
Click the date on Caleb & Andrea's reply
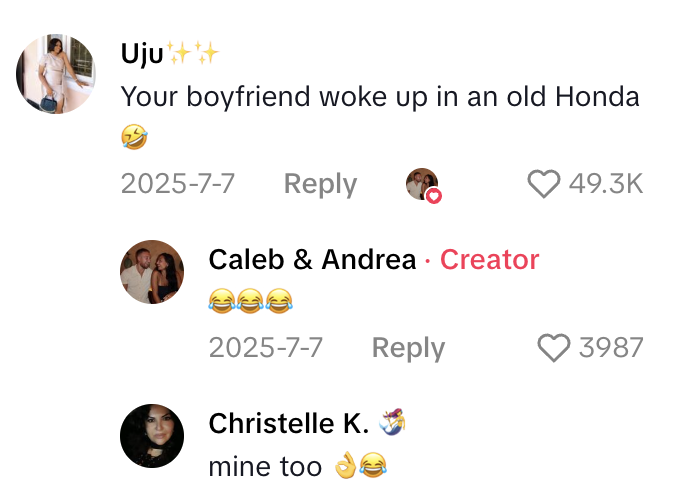point(265,347)
